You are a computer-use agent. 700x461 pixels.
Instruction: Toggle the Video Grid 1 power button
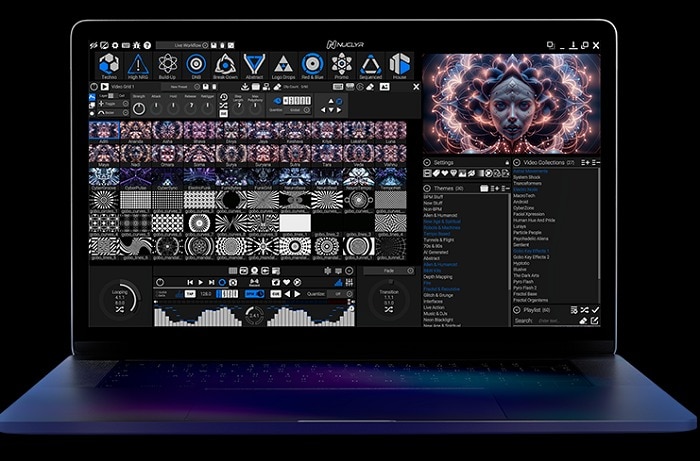click(94, 87)
